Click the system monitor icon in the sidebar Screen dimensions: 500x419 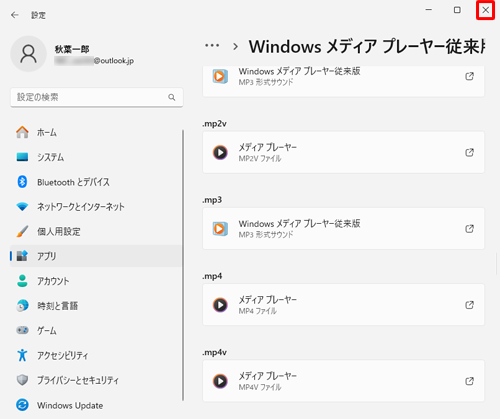coord(22,157)
